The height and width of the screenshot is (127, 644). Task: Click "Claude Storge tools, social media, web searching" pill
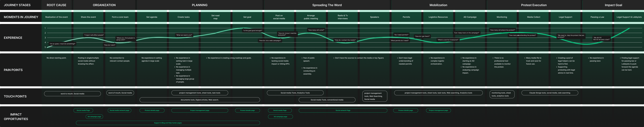(x=550, y=93)
